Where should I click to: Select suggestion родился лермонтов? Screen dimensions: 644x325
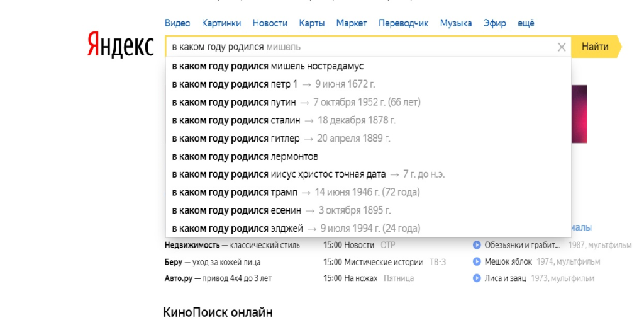coord(369,156)
